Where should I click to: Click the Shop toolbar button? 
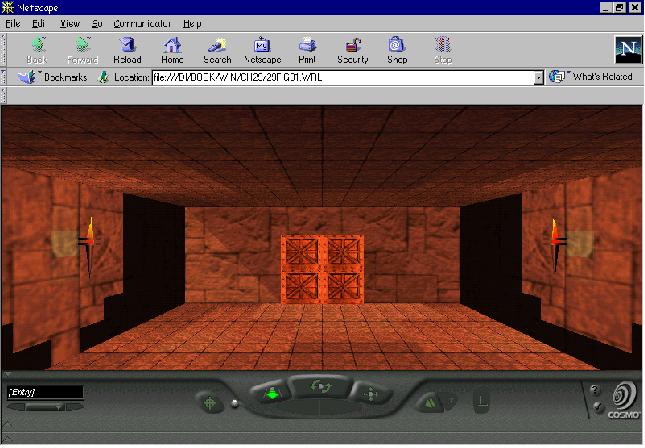coord(397,50)
